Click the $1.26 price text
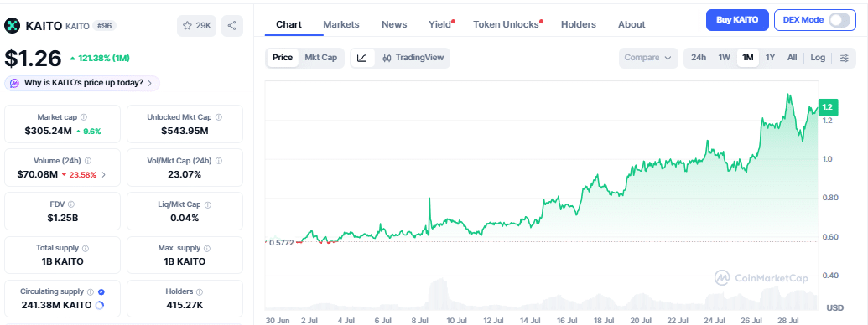The image size is (868, 325). 34,58
